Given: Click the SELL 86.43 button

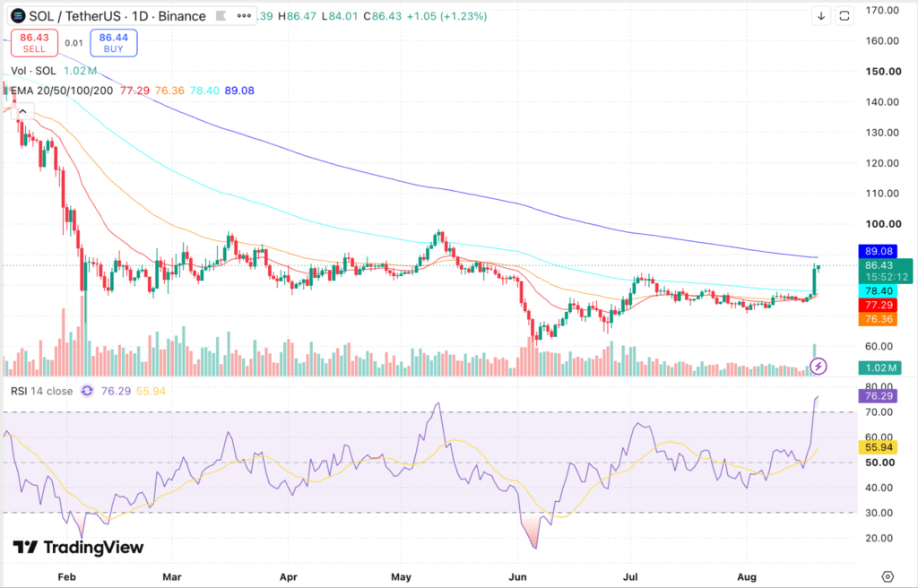Looking at the screenshot, I should coord(35,43).
